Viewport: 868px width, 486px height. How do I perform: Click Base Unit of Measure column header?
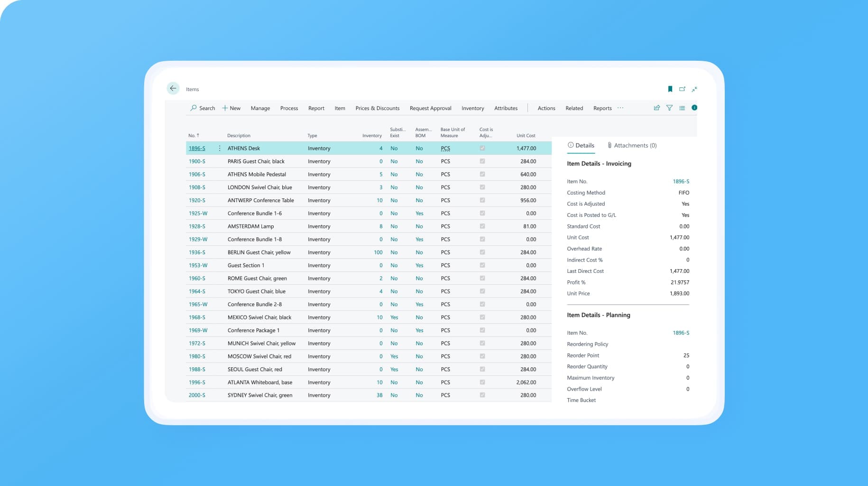pyautogui.click(x=452, y=132)
